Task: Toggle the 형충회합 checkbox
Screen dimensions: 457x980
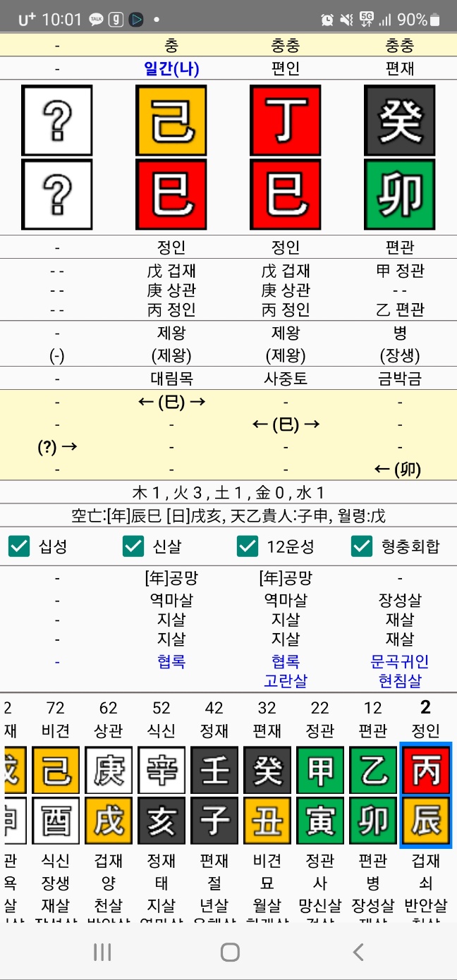Action: tap(362, 546)
